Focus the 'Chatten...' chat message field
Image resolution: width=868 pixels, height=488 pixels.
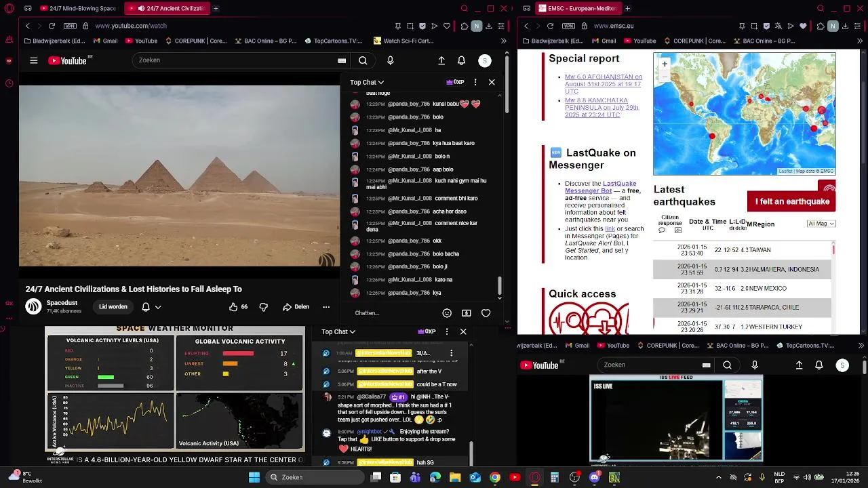(x=393, y=313)
